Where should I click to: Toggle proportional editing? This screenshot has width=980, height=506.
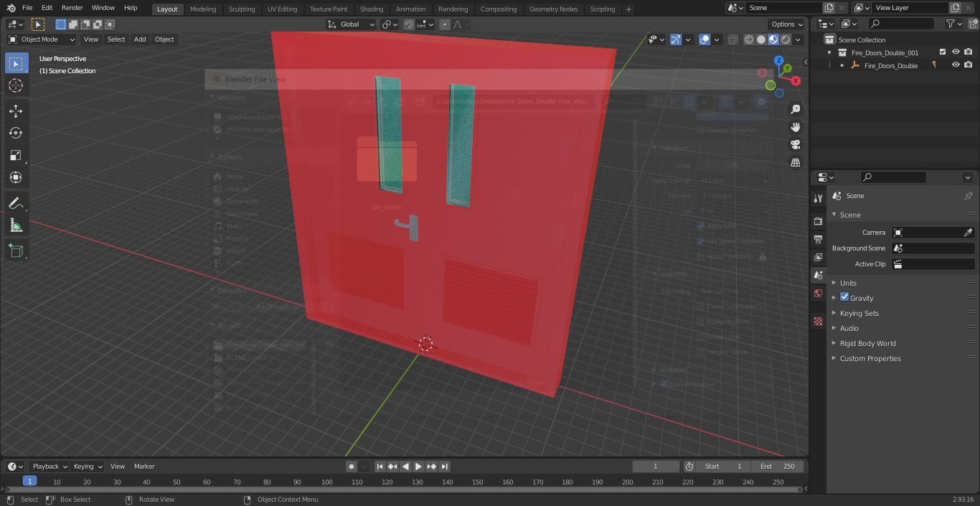click(445, 24)
